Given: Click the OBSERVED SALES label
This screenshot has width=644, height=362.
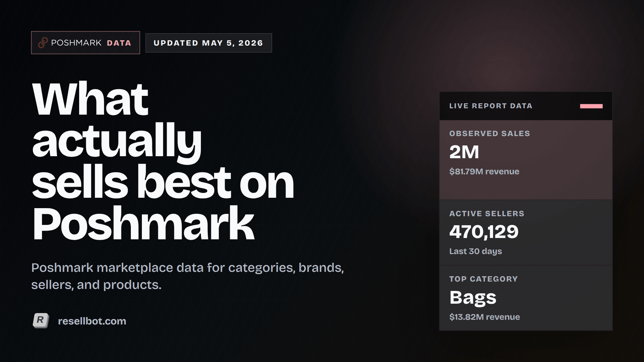Looking at the screenshot, I should pyautogui.click(x=490, y=133).
